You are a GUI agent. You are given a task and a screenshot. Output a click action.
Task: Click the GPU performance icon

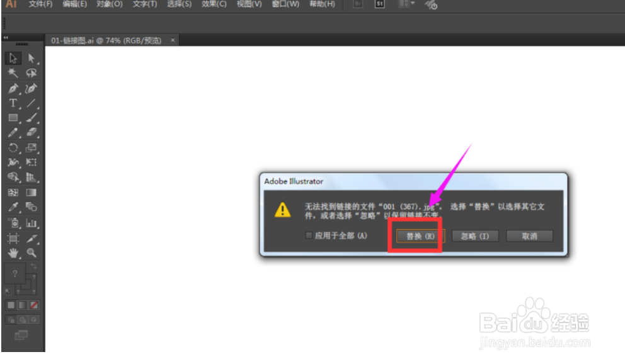431,5
